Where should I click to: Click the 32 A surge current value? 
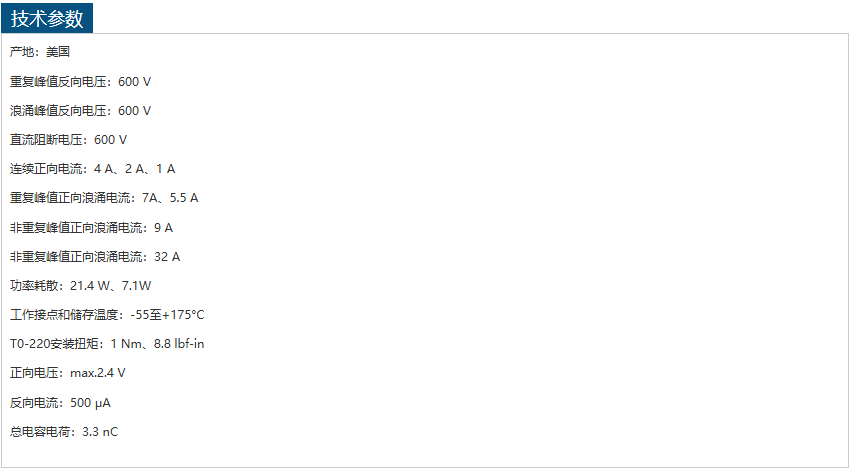tap(167, 256)
